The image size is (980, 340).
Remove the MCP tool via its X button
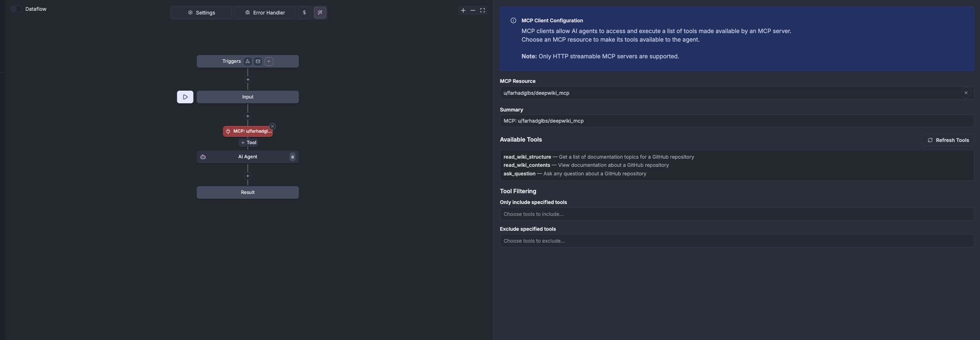click(272, 126)
